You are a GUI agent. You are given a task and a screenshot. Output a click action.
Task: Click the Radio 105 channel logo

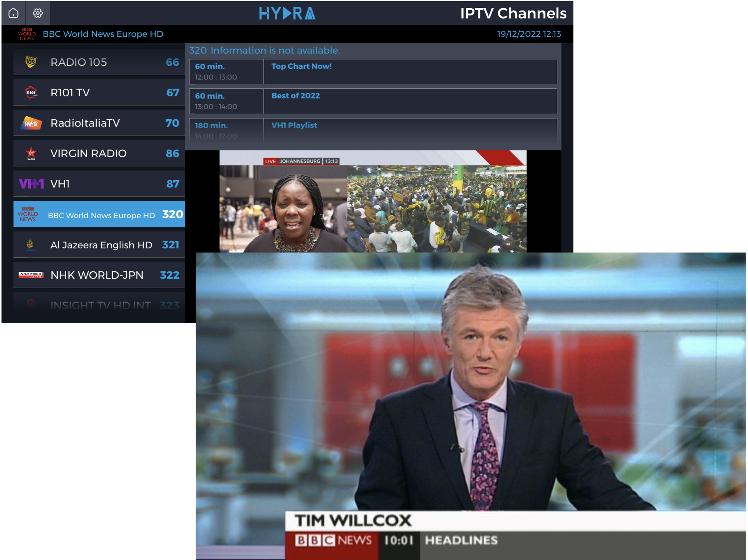[x=31, y=62]
